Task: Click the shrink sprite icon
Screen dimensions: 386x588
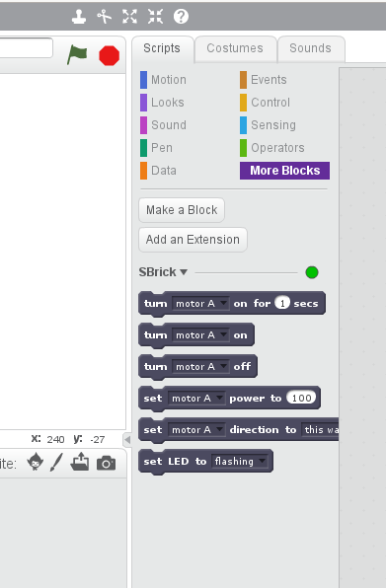Action: tap(155, 17)
